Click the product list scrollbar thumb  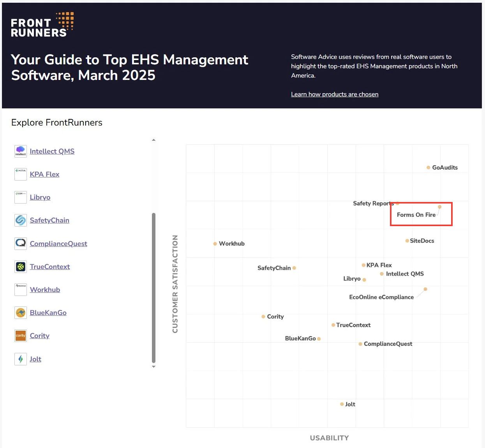(153, 288)
